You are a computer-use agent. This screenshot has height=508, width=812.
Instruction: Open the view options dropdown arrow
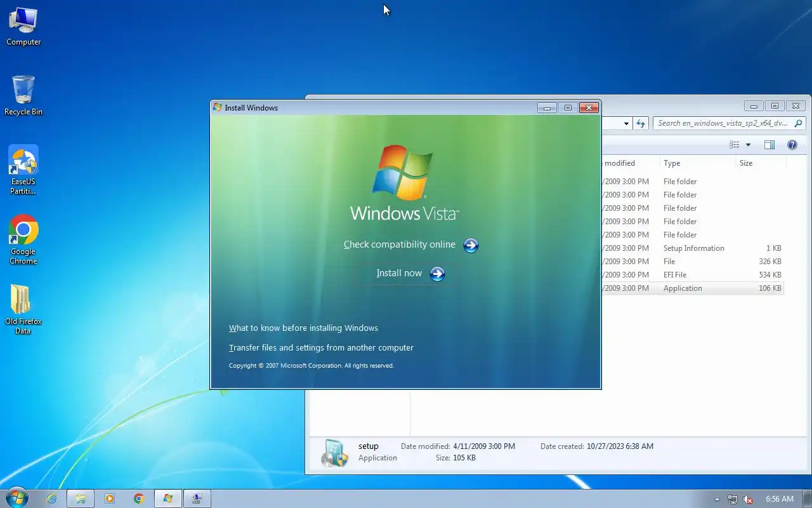[x=748, y=145]
